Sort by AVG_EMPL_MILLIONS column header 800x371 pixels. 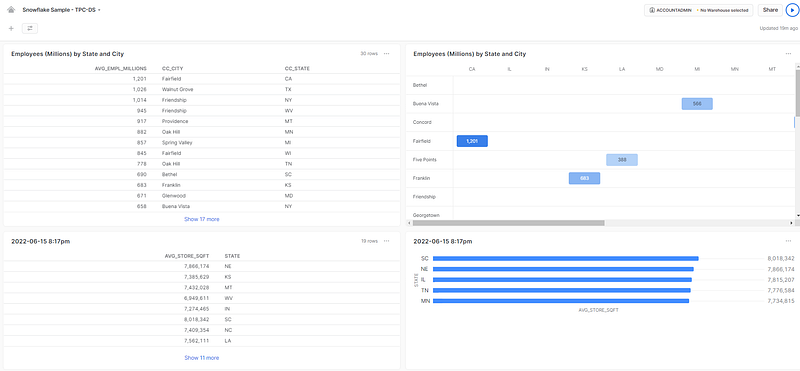tap(121, 68)
